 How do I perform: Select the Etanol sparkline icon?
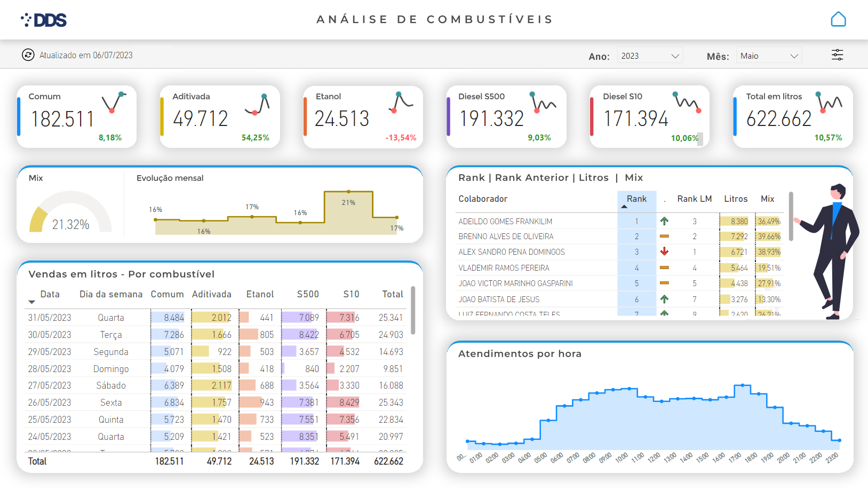[401, 102]
